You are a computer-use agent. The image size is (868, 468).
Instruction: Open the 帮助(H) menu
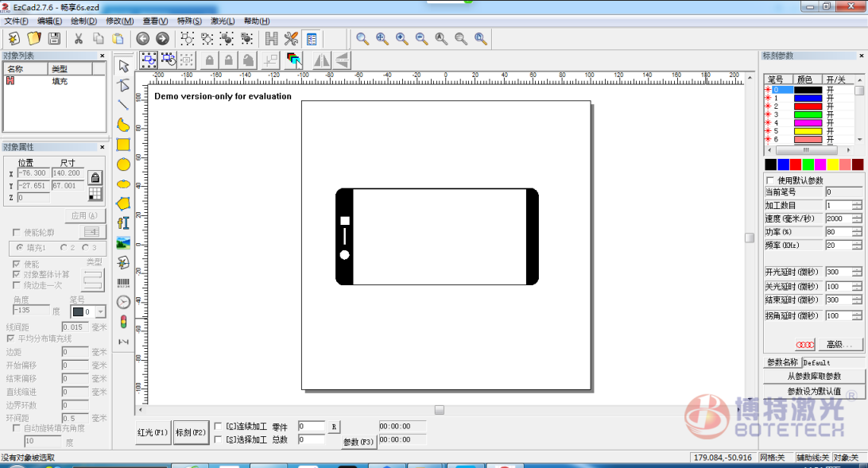click(257, 21)
